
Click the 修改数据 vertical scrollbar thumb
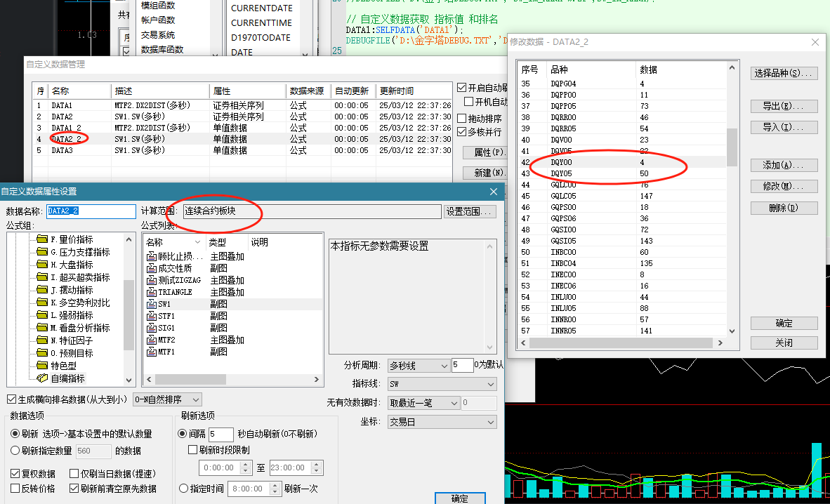(732, 147)
